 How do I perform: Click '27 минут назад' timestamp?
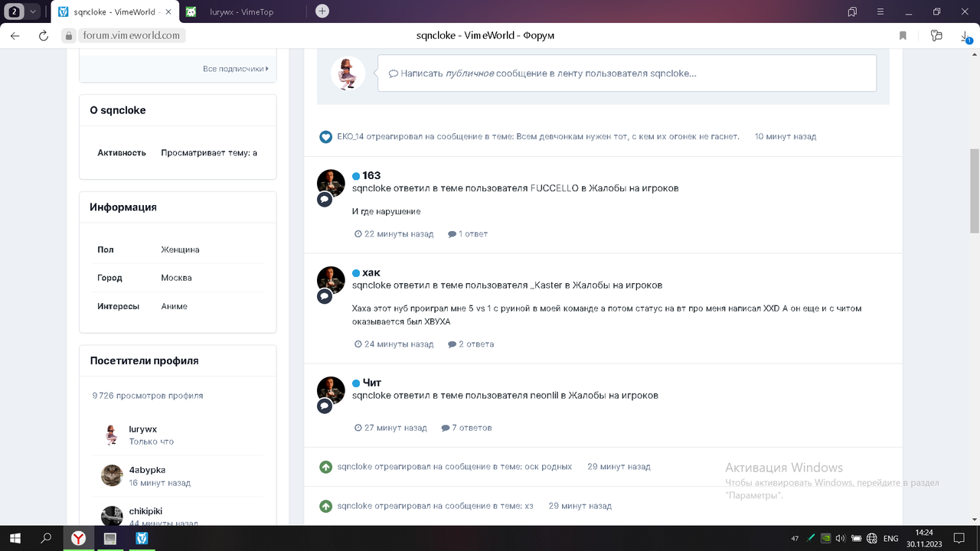(391, 428)
